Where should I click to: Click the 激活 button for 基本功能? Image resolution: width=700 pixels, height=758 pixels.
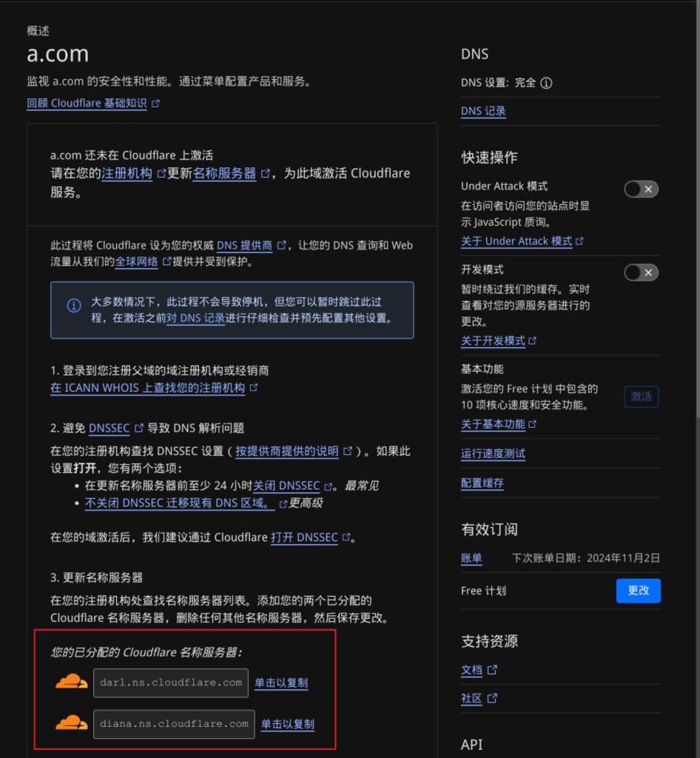641,397
